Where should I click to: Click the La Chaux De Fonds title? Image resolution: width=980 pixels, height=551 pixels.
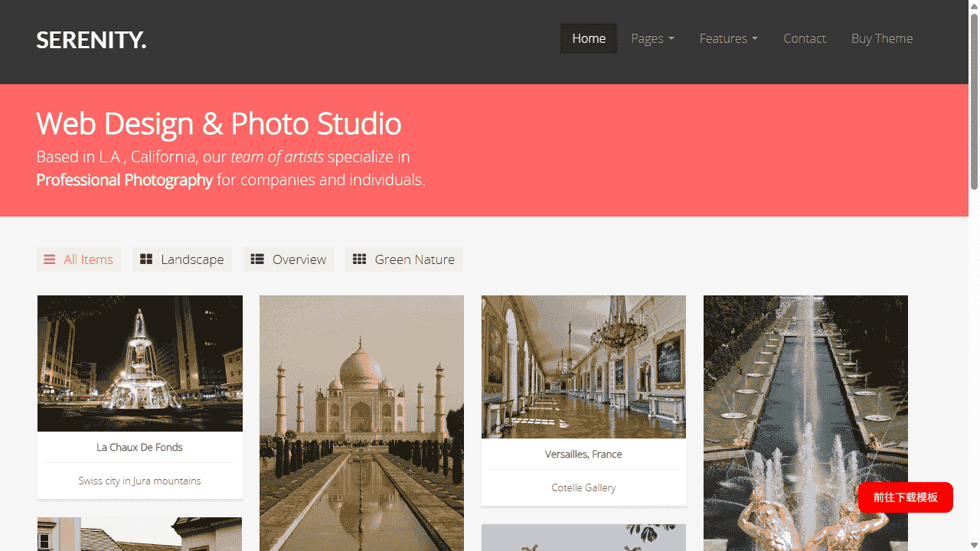pos(139,447)
